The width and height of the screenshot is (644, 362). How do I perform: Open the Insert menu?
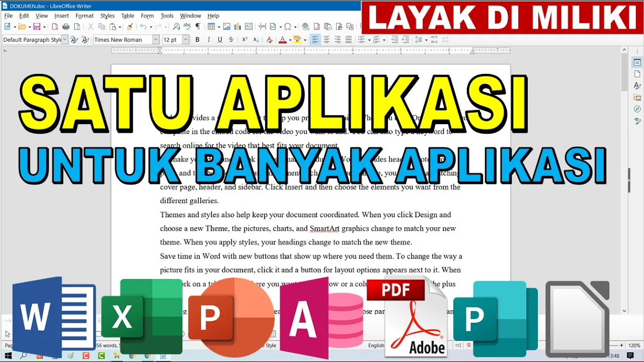[x=61, y=16]
